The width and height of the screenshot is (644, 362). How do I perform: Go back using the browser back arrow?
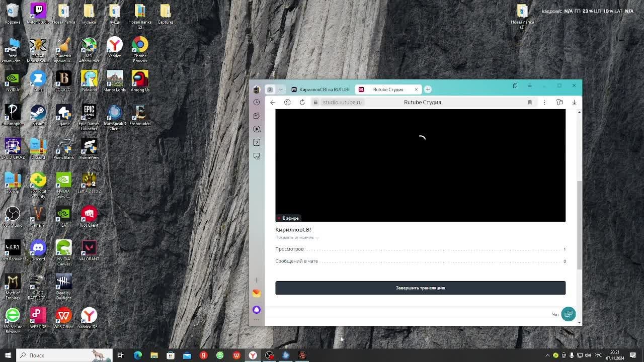click(x=273, y=102)
